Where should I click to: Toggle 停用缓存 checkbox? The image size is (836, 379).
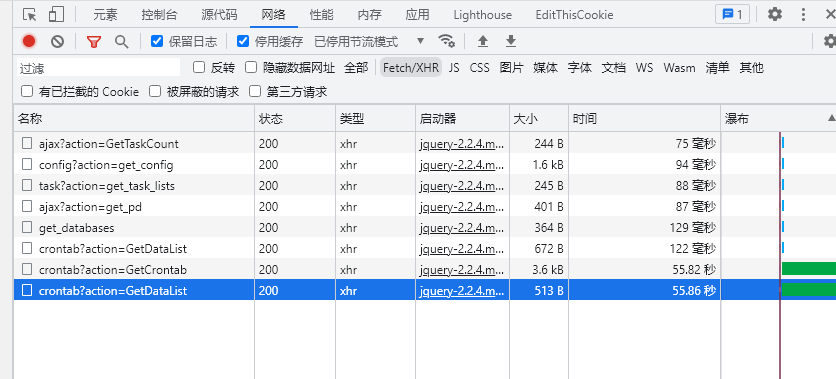243,41
